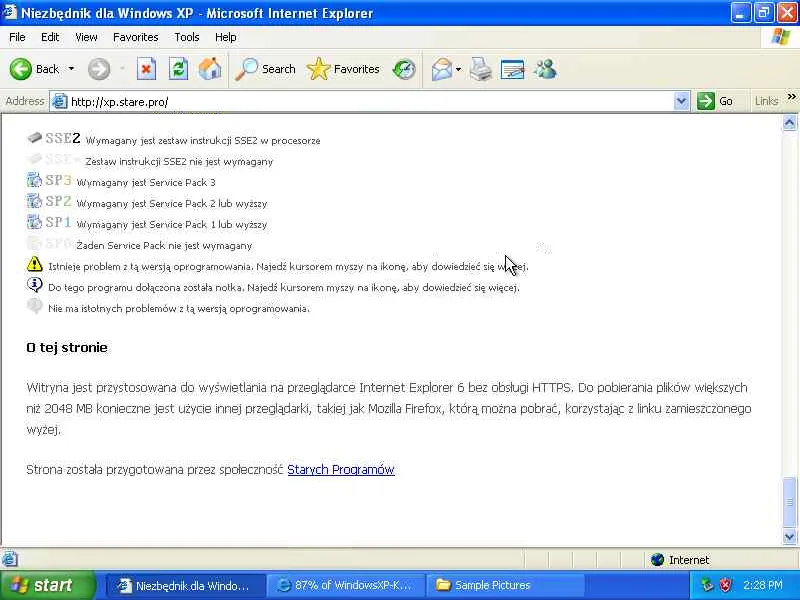The width and height of the screenshot is (800, 600).
Task: Click the Stop loading icon
Action: click(146, 69)
